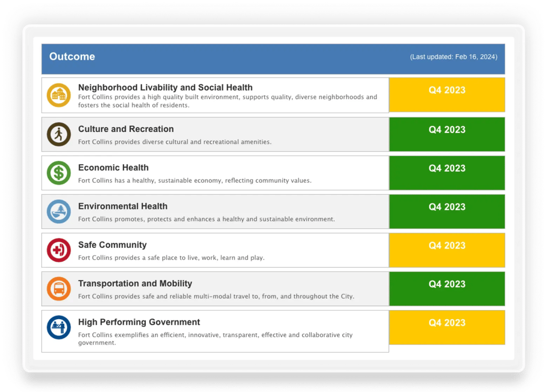547x392 pixels.
Task: Open the Transportation and Mobility heading
Action: [x=135, y=284]
